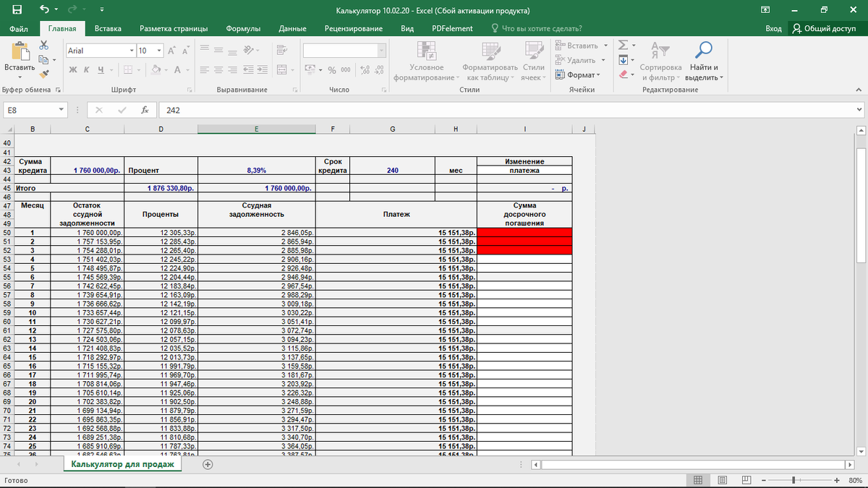Click the Общий доступ share button

[824, 28]
